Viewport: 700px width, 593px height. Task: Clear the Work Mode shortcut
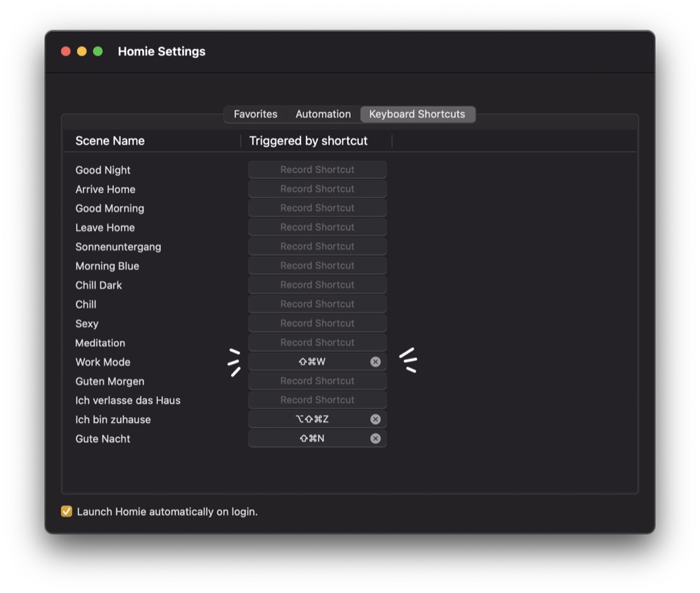click(x=375, y=362)
